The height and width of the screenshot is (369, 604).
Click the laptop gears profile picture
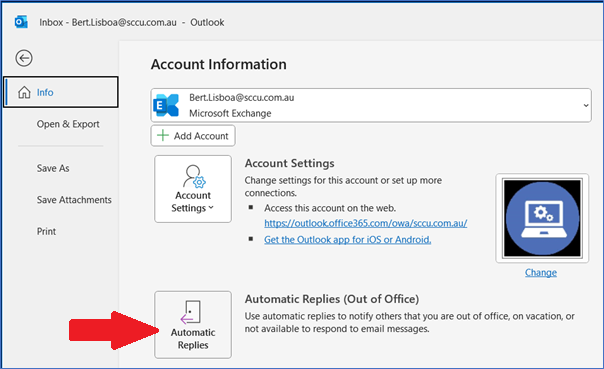click(542, 218)
